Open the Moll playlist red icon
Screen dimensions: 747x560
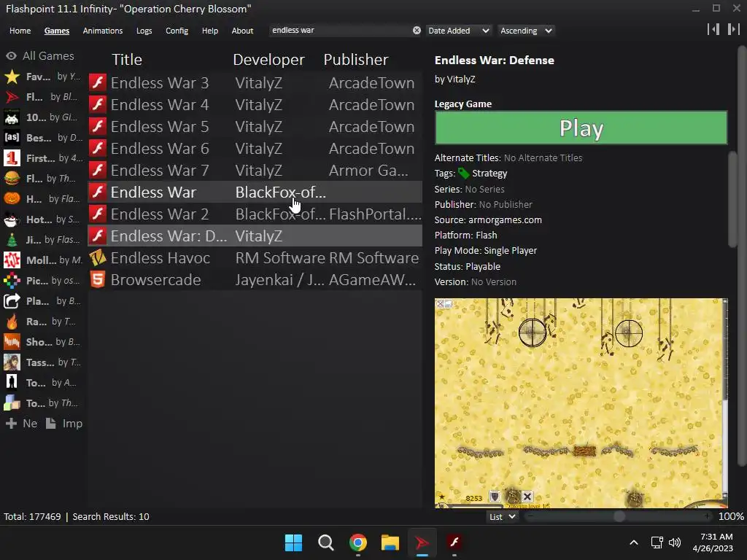(x=12, y=260)
